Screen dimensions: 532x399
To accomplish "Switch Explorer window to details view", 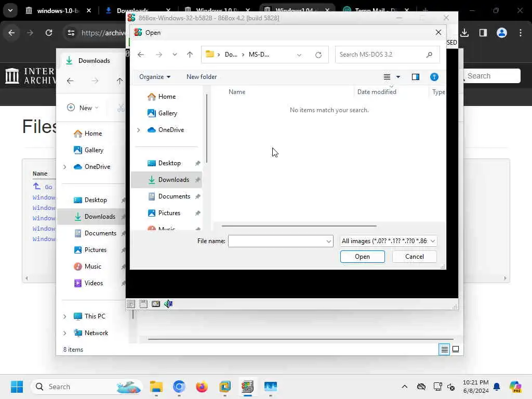I will point(444,349).
